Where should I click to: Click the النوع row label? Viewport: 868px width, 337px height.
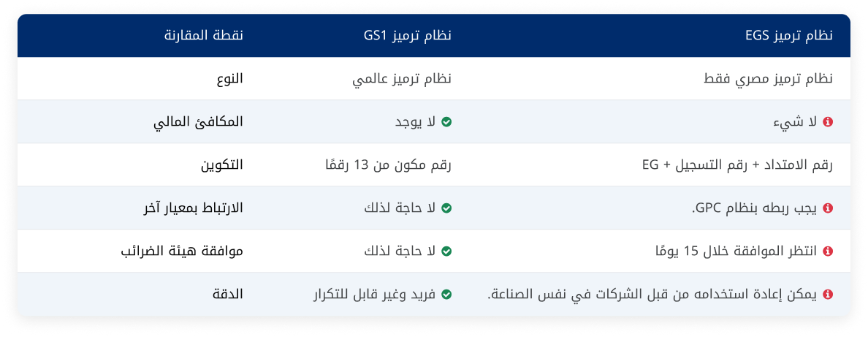pos(229,79)
